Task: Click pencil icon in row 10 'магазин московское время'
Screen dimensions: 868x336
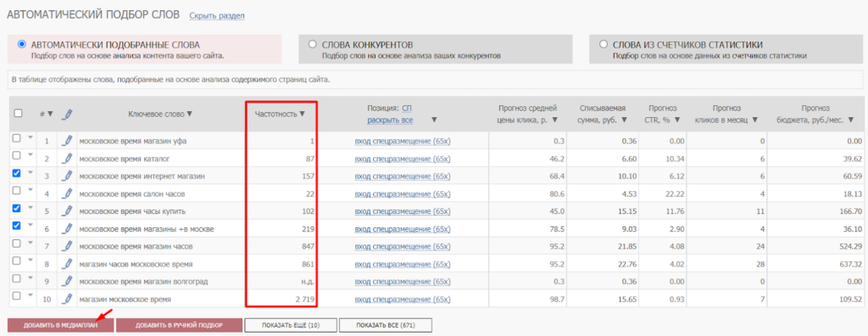Action: point(67,299)
